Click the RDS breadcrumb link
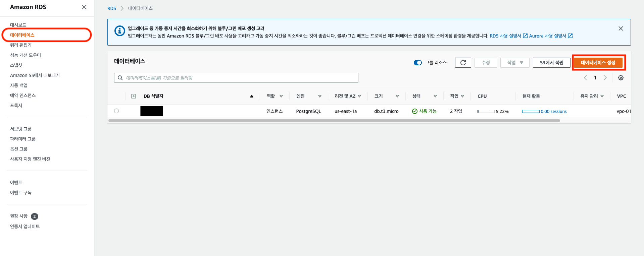This screenshot has height=256, width=644. click(x=112, y=8)
